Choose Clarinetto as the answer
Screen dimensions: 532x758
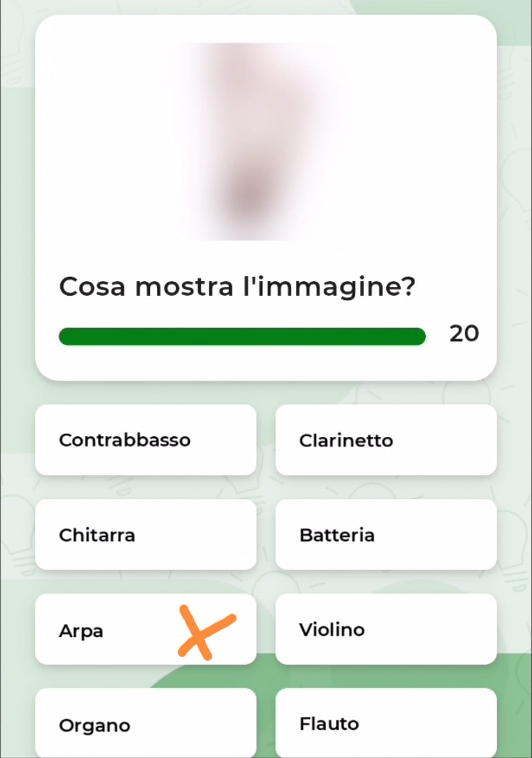pyautogui.click(x=386, y=440)
